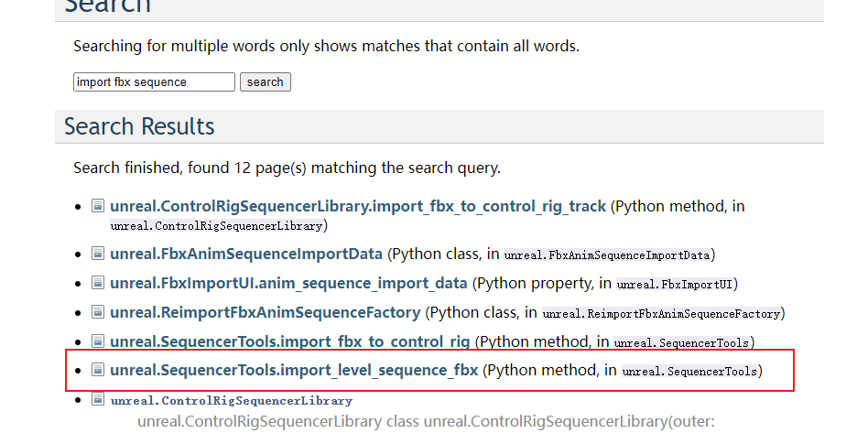Click the icon next to import_level_sequence_fbx result
868x433 pixels.
click(x=98, y=370)
